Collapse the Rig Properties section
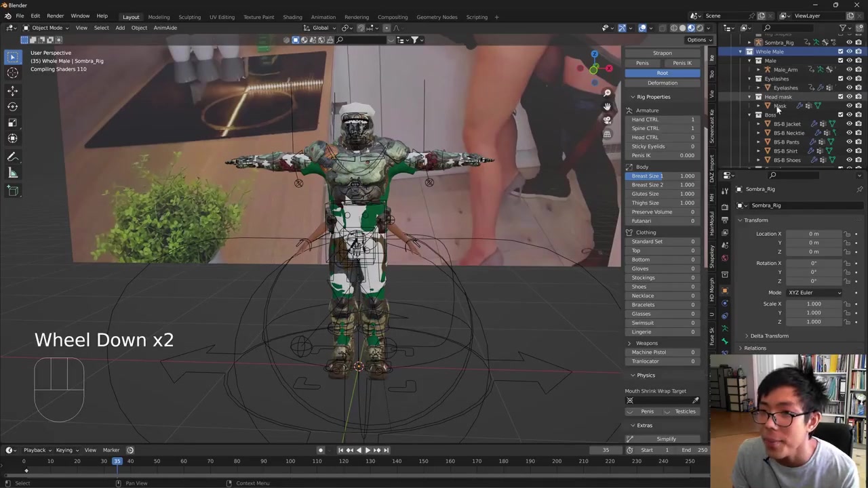This screenshot has width=868, height=488. [652, 97]
